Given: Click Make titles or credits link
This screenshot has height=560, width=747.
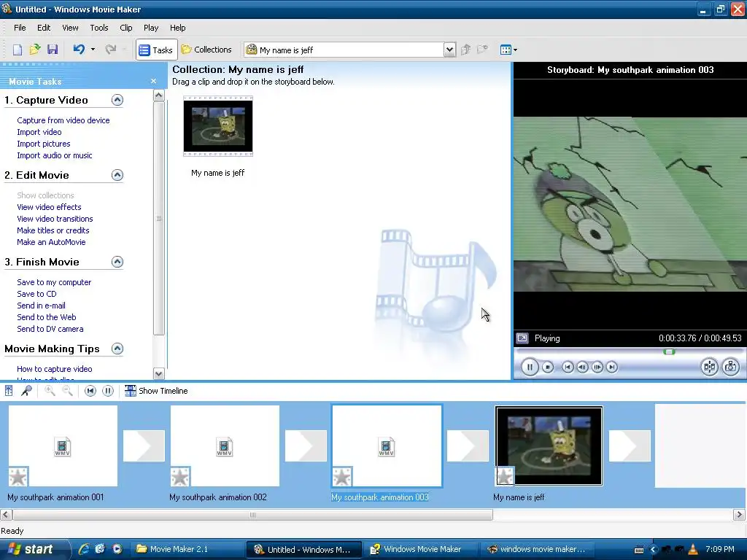Looking at the screenshot, I should coord(53,230).
